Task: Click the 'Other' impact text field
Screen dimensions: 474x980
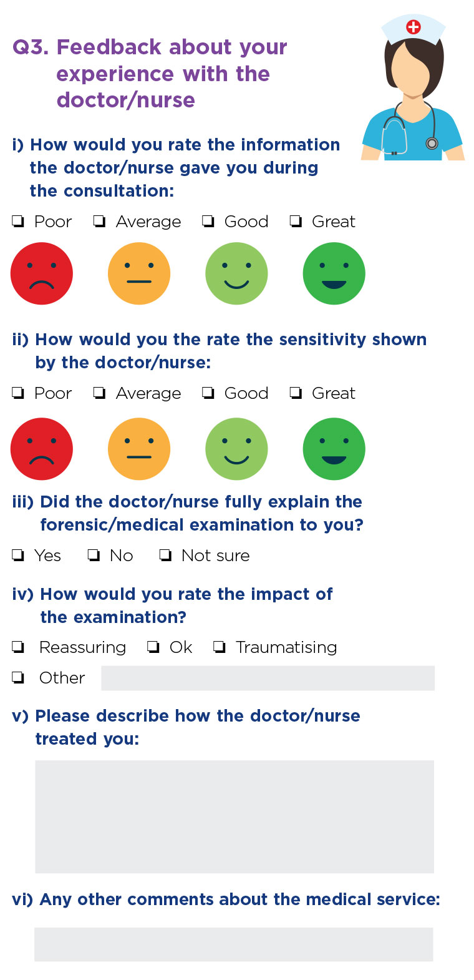Action: pos(268,678)
